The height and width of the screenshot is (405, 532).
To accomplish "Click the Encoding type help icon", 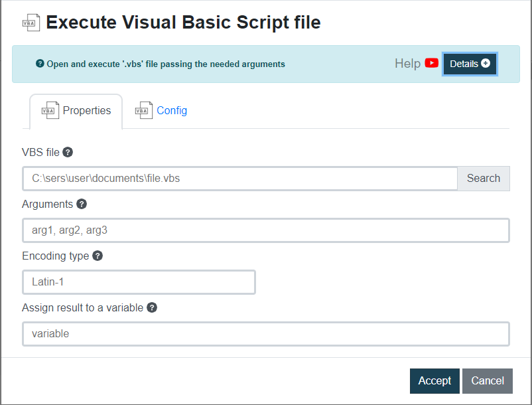I will coord(97,256).
